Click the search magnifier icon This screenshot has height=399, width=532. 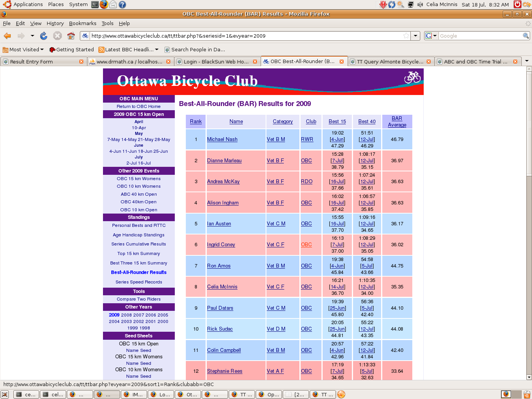(x=526, y=36)
